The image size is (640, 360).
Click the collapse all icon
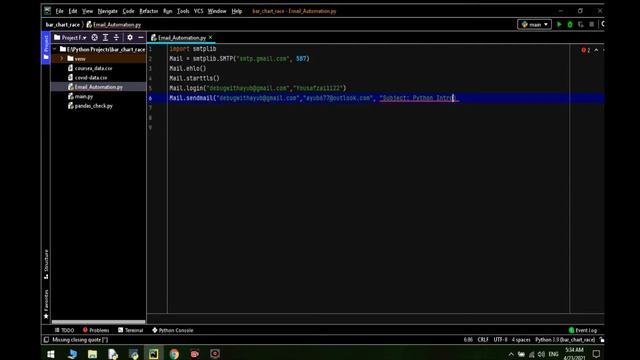116,38
